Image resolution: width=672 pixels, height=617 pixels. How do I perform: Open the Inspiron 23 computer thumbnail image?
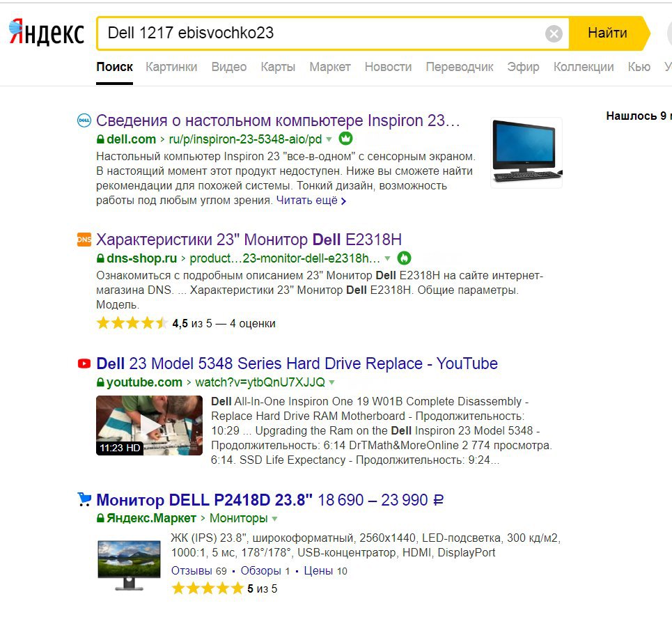tap(526, 153)
